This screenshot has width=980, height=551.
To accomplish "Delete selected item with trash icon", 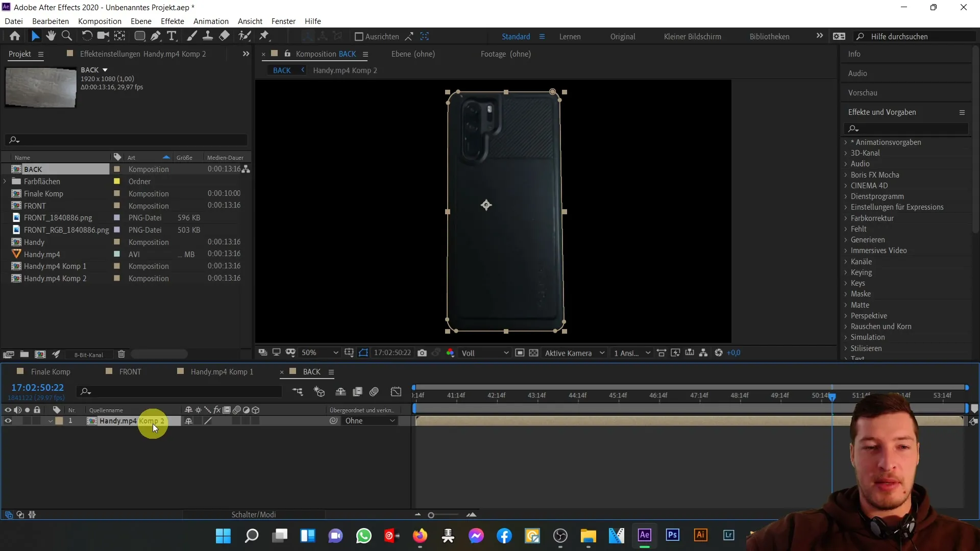I will coord(121,355).
